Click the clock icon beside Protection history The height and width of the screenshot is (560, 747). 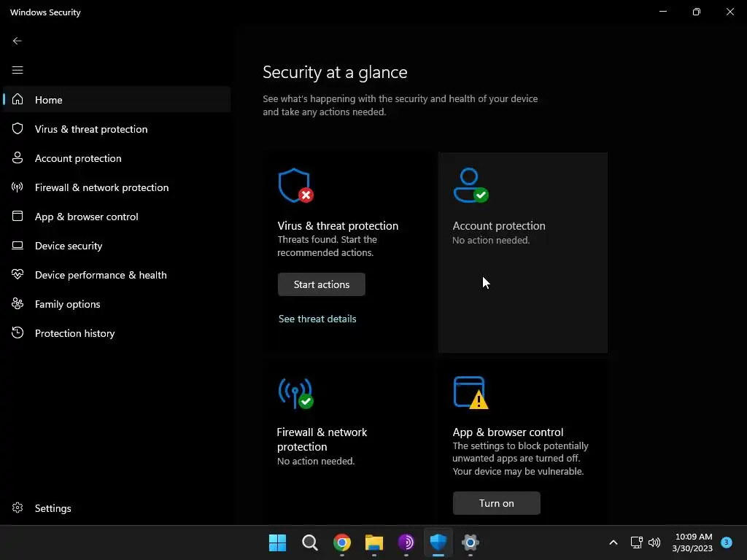18,332
